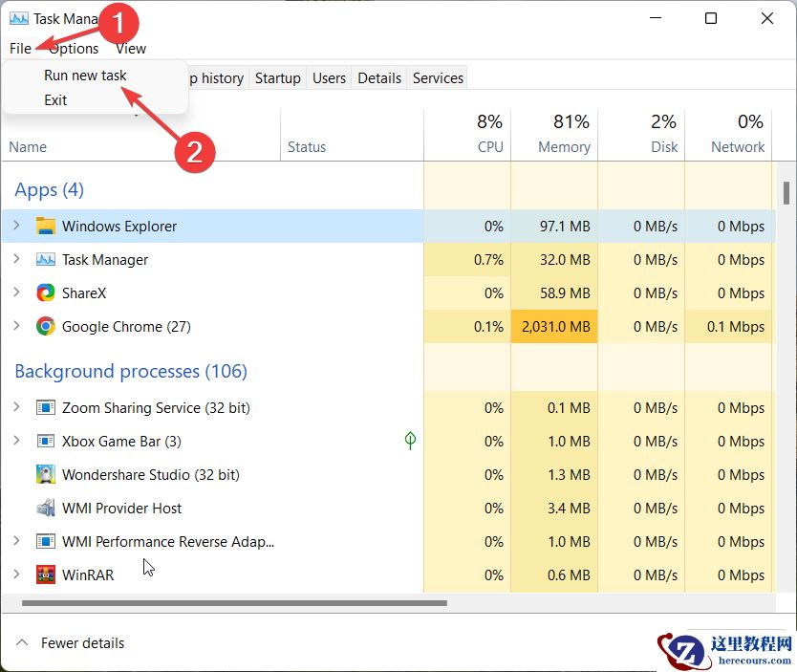The image size is (797, 672).
Task: Click the Task Manager process icon
Action: (45, 260)
